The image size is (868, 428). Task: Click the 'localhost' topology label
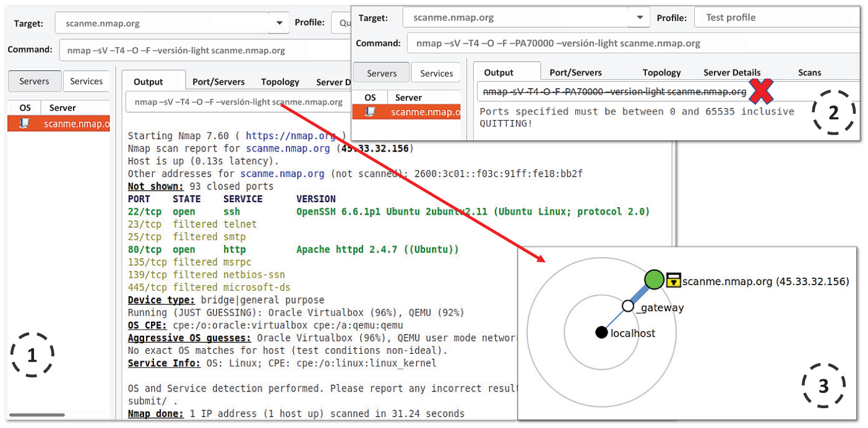click(x=633, y=333)
